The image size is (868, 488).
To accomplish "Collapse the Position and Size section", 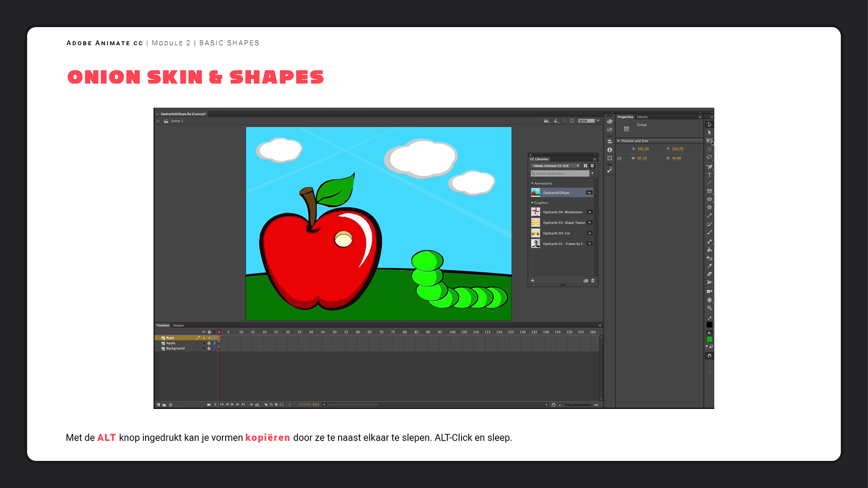I will click(x=618, y=141).
